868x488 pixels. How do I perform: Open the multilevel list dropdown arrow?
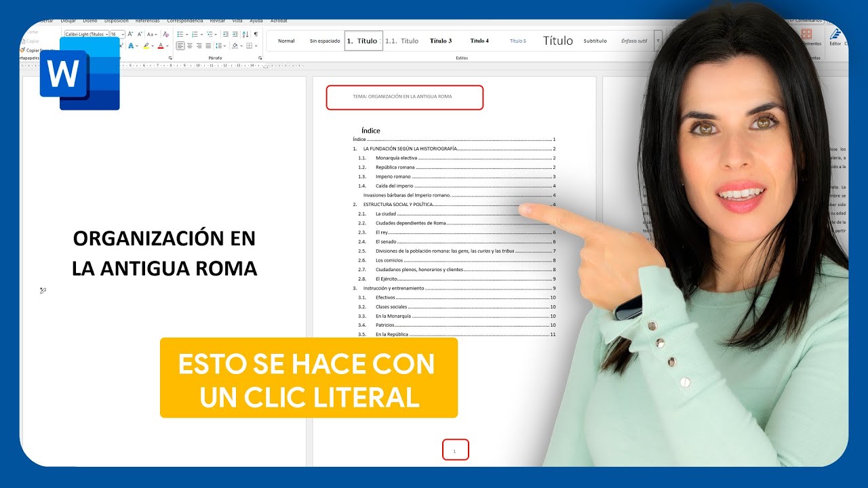(216, 34)
